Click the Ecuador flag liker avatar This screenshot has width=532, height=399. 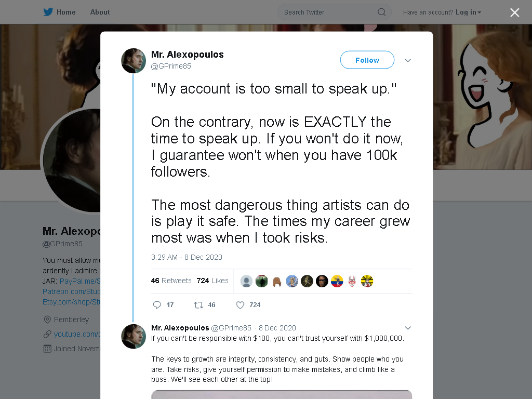click(337, 281)
